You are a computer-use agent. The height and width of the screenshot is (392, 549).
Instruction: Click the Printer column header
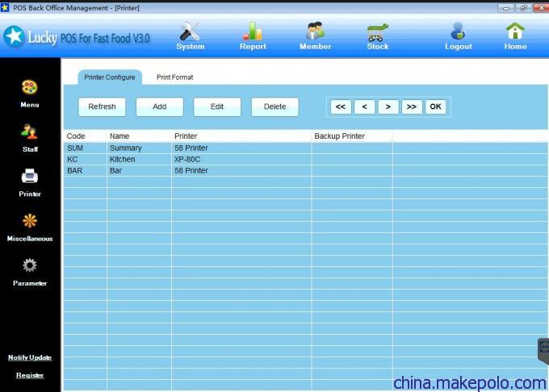tap(241, 136)
